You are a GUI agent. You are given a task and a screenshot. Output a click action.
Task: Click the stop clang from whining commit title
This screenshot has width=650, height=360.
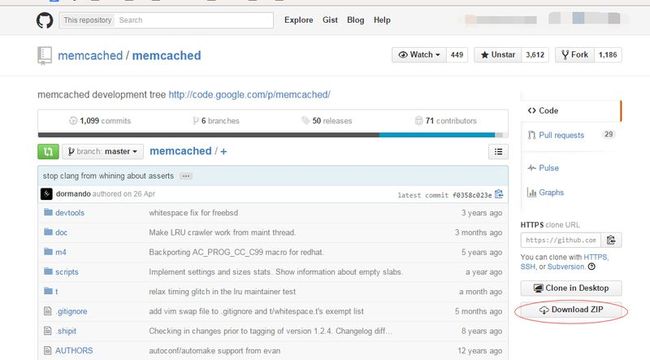coord(108,176)
